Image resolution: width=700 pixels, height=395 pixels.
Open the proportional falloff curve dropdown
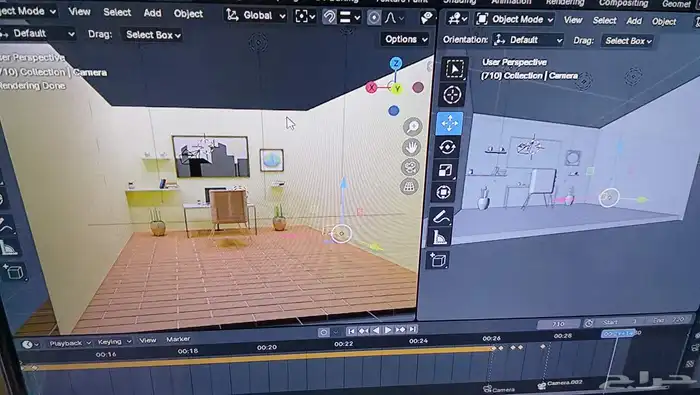(395, 18)
